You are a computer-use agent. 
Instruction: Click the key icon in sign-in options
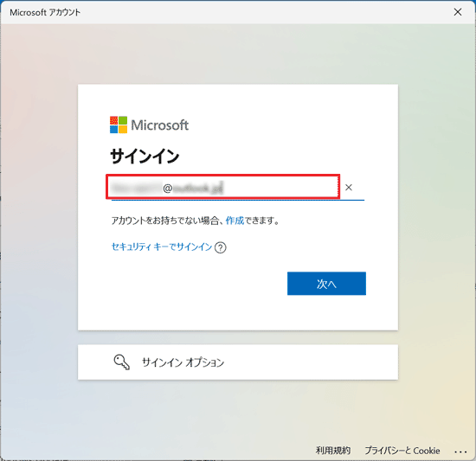[x=122, y=362]
